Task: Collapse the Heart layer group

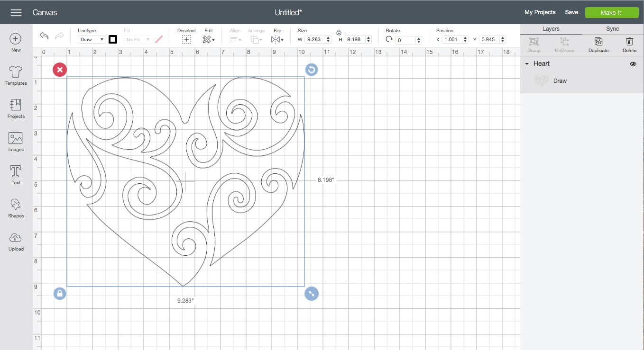Action: (526, 64)
